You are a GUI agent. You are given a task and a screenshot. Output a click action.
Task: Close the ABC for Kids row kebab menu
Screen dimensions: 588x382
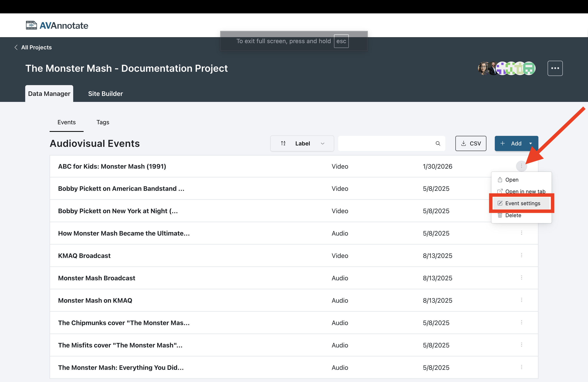point(521,166)
